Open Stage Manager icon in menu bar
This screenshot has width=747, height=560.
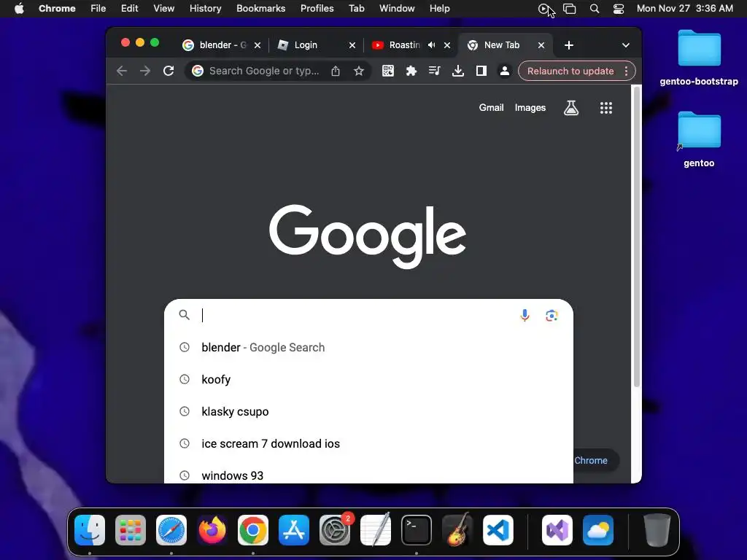click(x=569, y=9)
